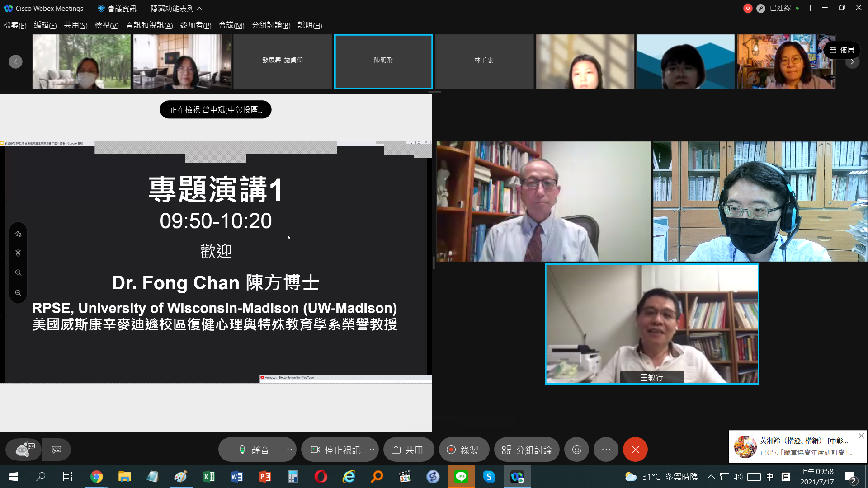Open the 分組討論(B) menu
Screen dimensions: 868x488
(x=271, y=25)
